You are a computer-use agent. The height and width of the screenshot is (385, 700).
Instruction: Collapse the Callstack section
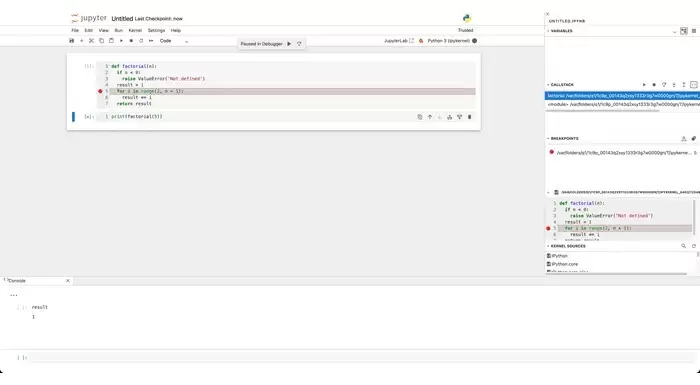(548, 84)
